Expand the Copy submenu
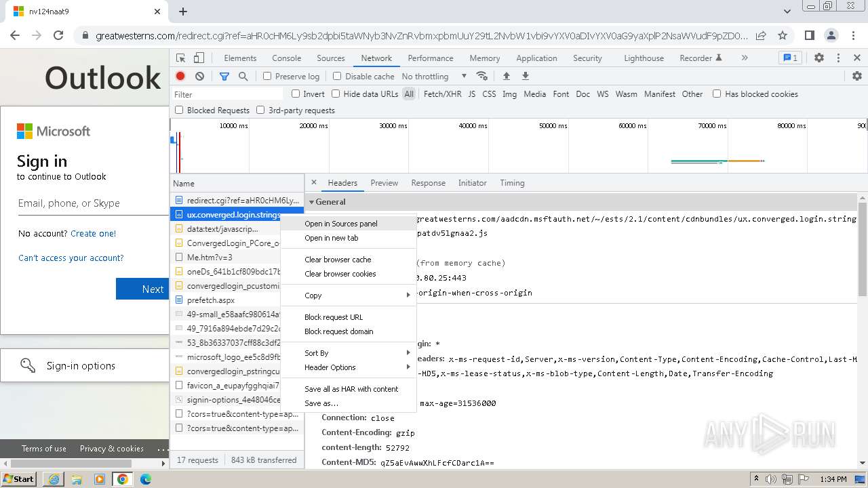The image size is (868, 488). point(349,296)
